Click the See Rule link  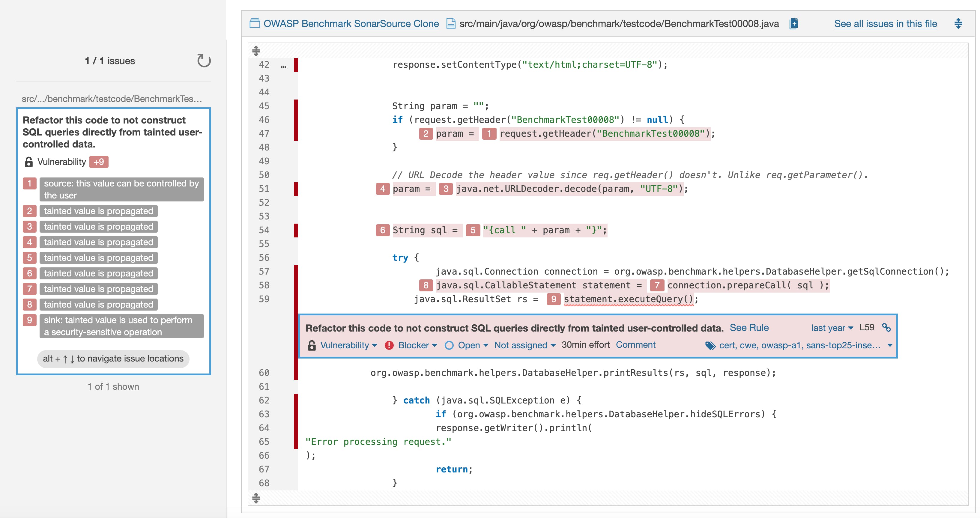pos(749,328)
